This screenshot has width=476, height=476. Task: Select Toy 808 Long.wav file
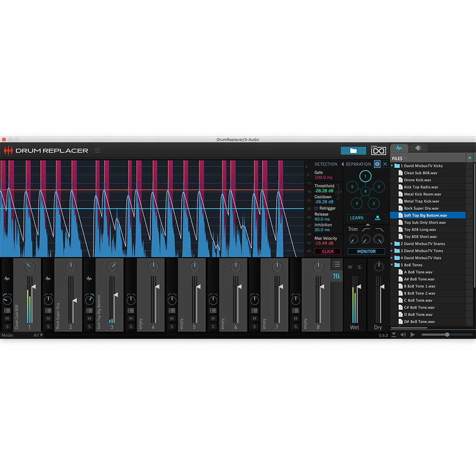point(428,229)
